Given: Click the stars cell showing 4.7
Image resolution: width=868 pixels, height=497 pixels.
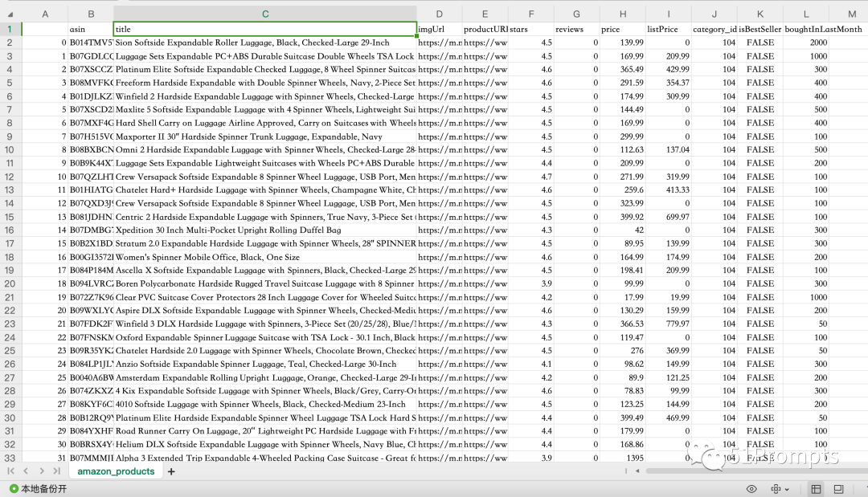Looking at the screenshot, I should tap(531, 177).
